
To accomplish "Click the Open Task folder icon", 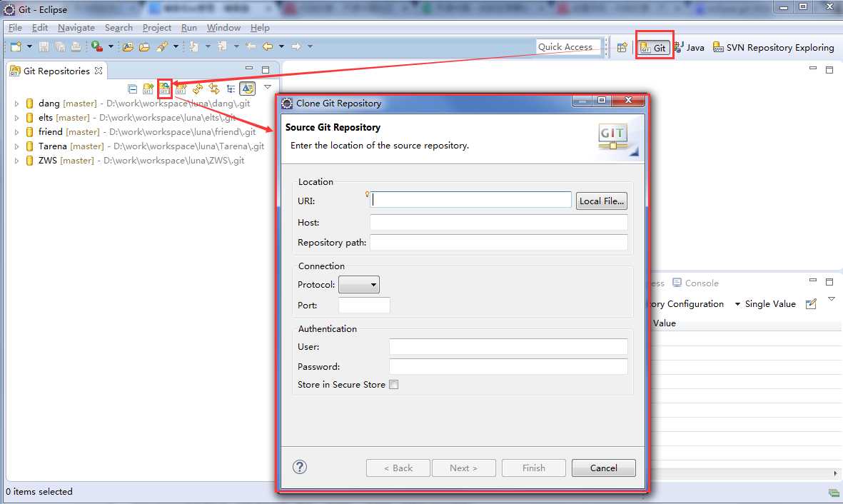I will 144,47.
